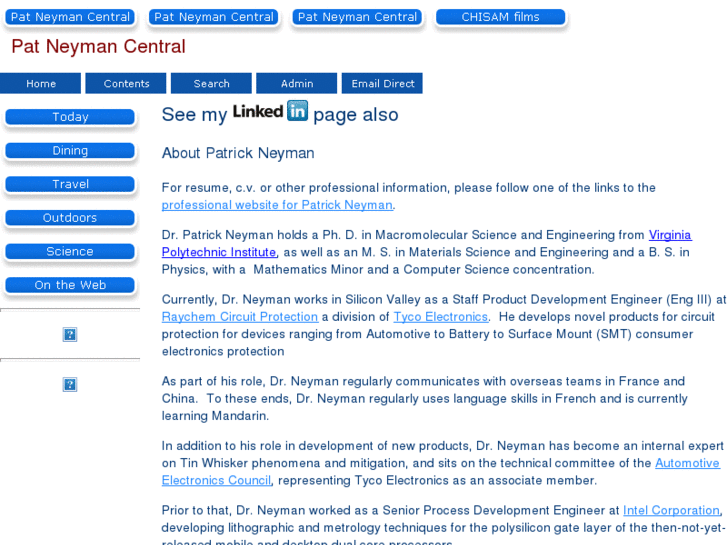The image size is (727, 545).
Task: Open the Today sidebar button
Action: [x=70, y=117]
